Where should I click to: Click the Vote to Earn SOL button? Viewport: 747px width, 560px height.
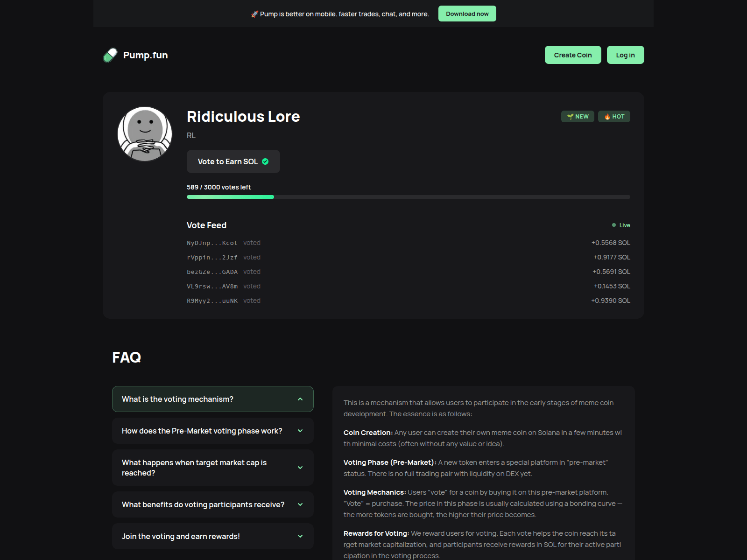coord(233,161)
